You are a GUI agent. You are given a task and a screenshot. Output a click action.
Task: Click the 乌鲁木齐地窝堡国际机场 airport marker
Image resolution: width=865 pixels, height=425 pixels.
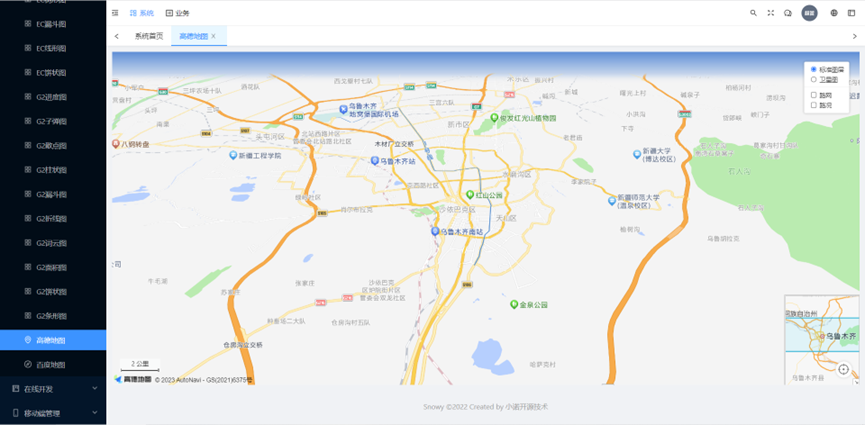[x=343, y=109]
